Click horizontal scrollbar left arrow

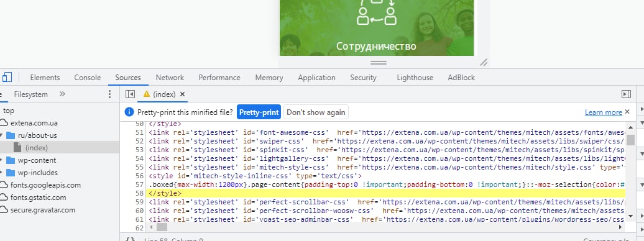151,227
